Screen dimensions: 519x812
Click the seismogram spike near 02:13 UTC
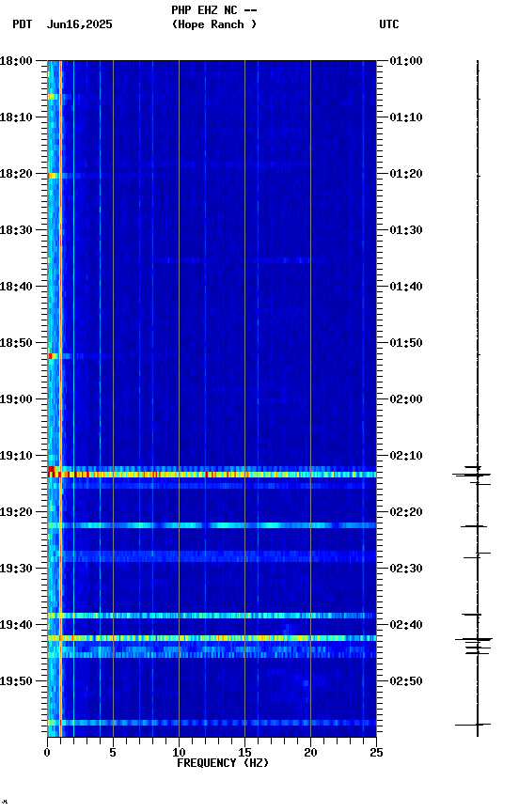(471, 475)
